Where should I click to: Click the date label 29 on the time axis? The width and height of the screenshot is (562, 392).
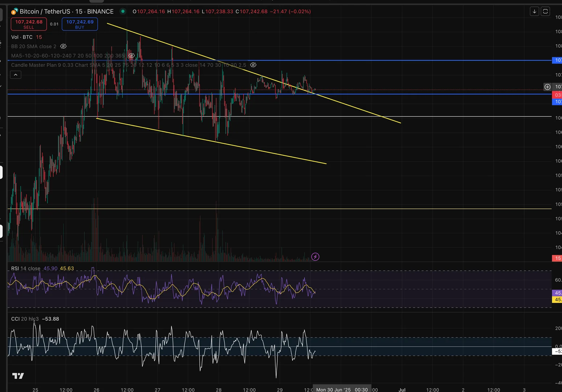tap(280, 390)
